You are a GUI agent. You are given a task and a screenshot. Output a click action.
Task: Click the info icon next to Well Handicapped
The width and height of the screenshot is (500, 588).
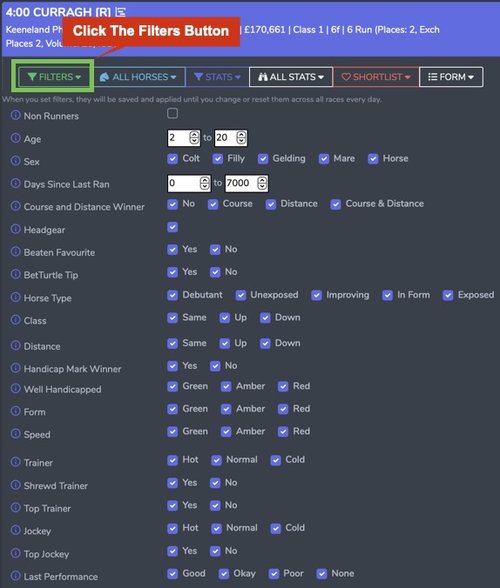tap(15, 388)
